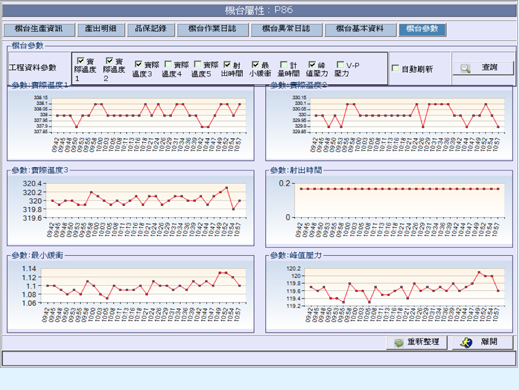Click the 實際溫度1 chart
Screen dimensions: 519x390
(131, 123)
